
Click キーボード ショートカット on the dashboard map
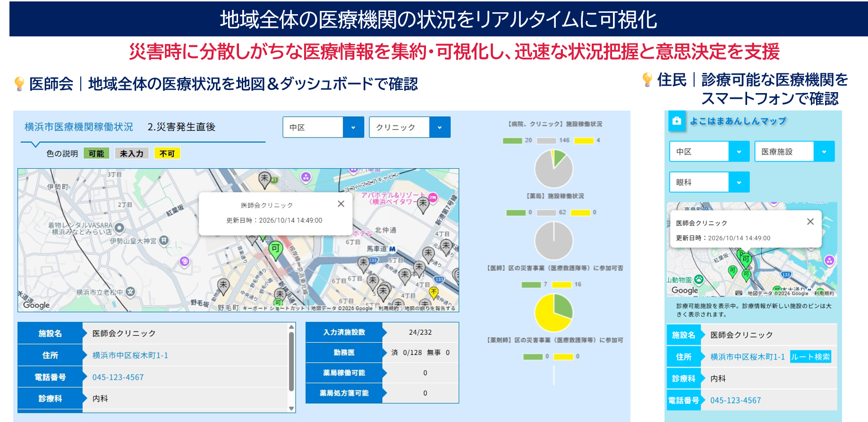tap(273, 309)
